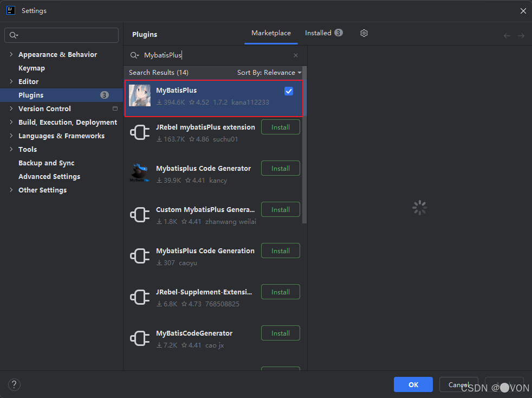
Task: Confirm settings with OK button
Action: [x=413, y=384]
